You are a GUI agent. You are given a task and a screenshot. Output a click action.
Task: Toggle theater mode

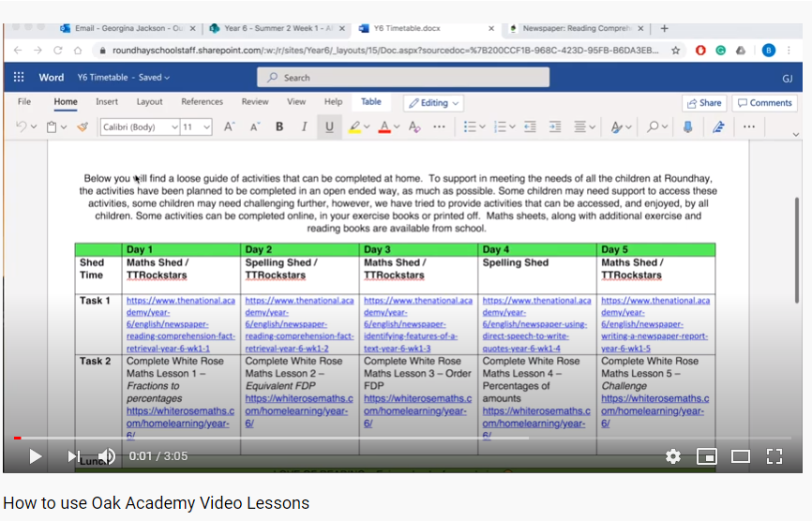click(741, 456)
